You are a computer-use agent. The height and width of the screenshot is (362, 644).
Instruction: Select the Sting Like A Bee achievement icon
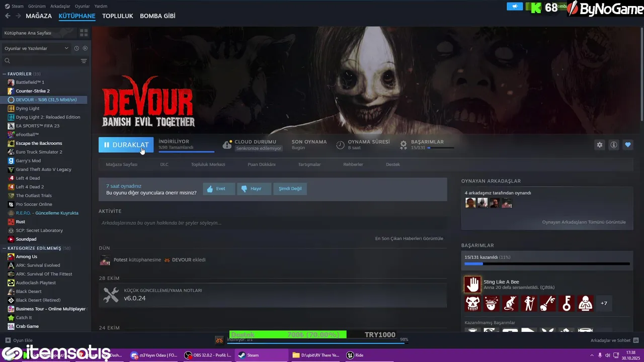pos(472,285)
